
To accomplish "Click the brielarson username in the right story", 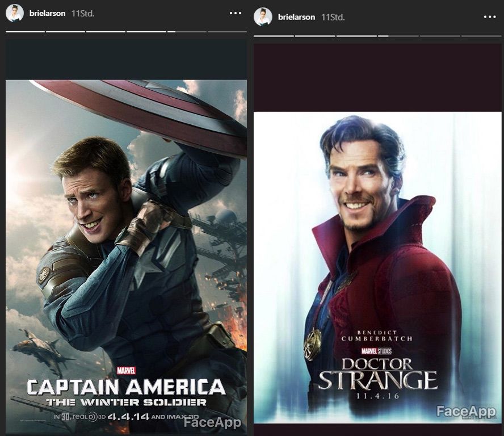I will pos(296,17).
